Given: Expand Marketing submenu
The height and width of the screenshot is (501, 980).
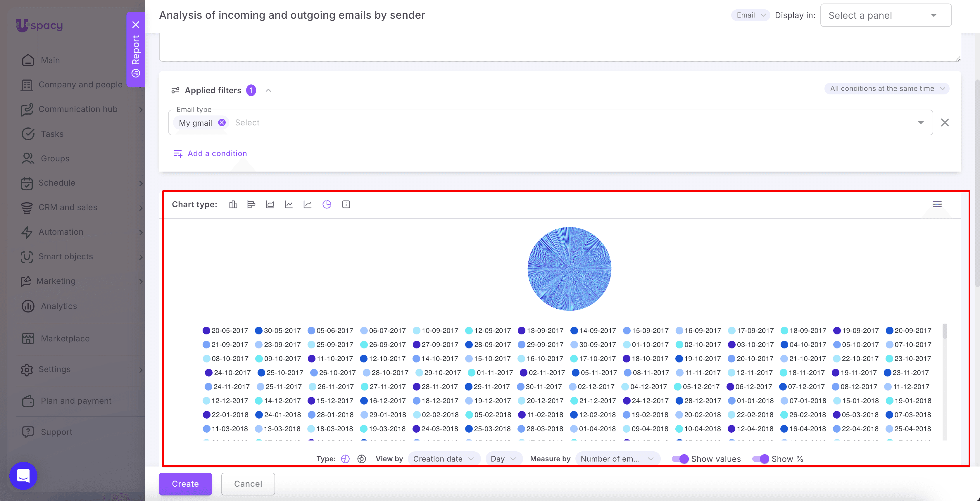Looking at the screenshot, I should (141, 281).
